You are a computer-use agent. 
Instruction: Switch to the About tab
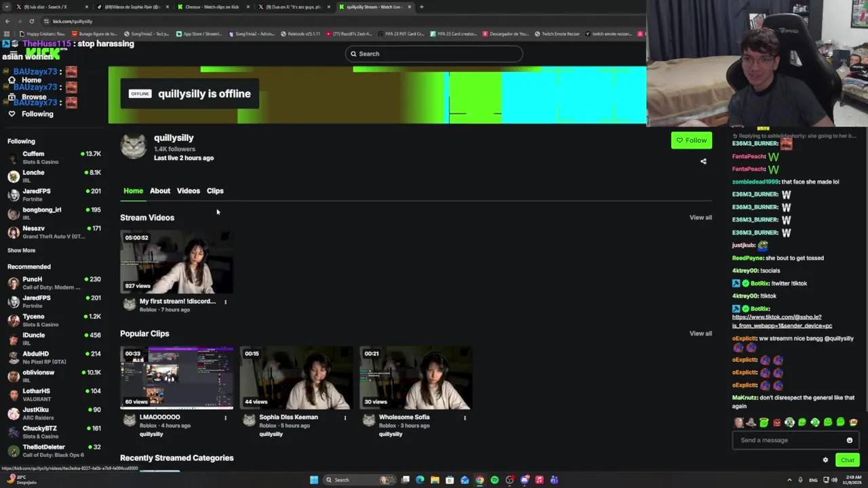(160, 191)
